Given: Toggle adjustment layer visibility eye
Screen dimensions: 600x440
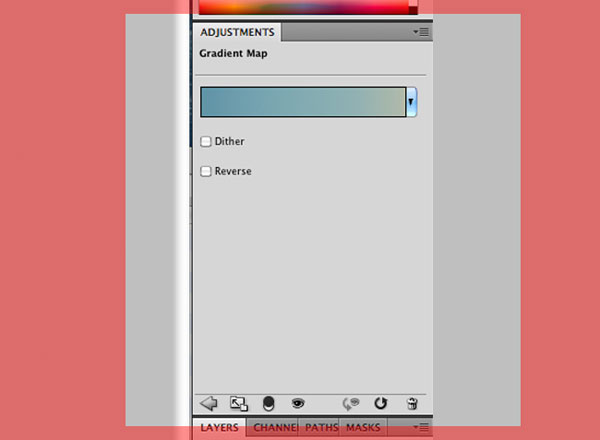Looking at the screenshot, I should [298, 403].
